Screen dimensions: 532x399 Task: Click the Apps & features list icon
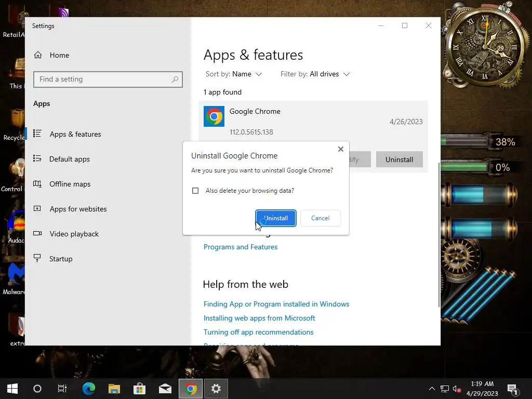coord(37,134)
